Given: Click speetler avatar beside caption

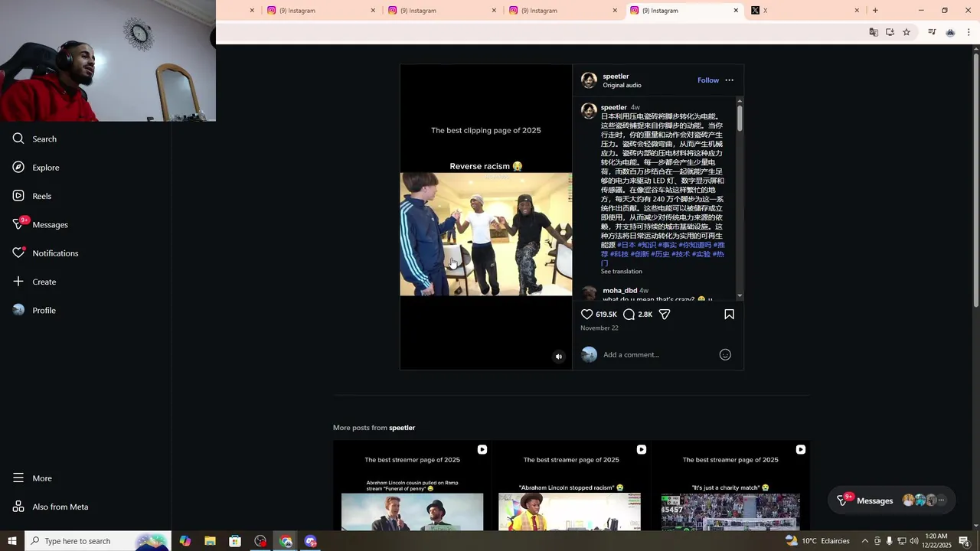Looking at the screenshot, I should point(589,111).
